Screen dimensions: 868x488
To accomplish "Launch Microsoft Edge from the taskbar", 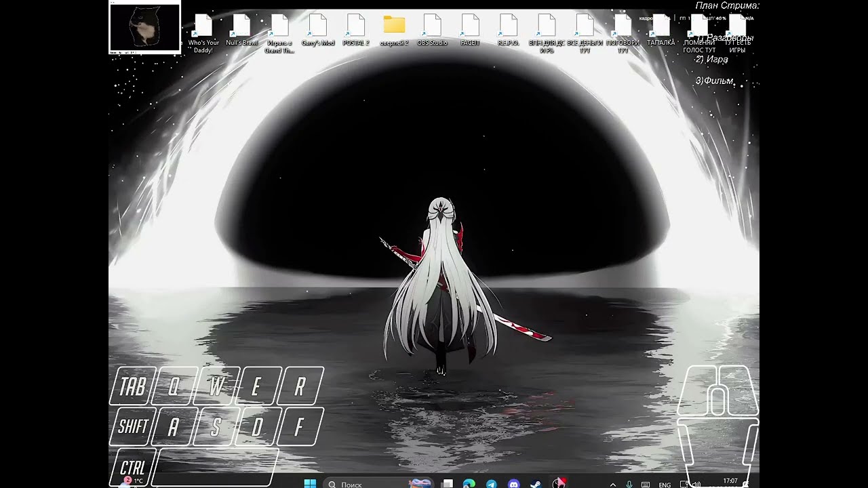I will (x=469, y=484).
